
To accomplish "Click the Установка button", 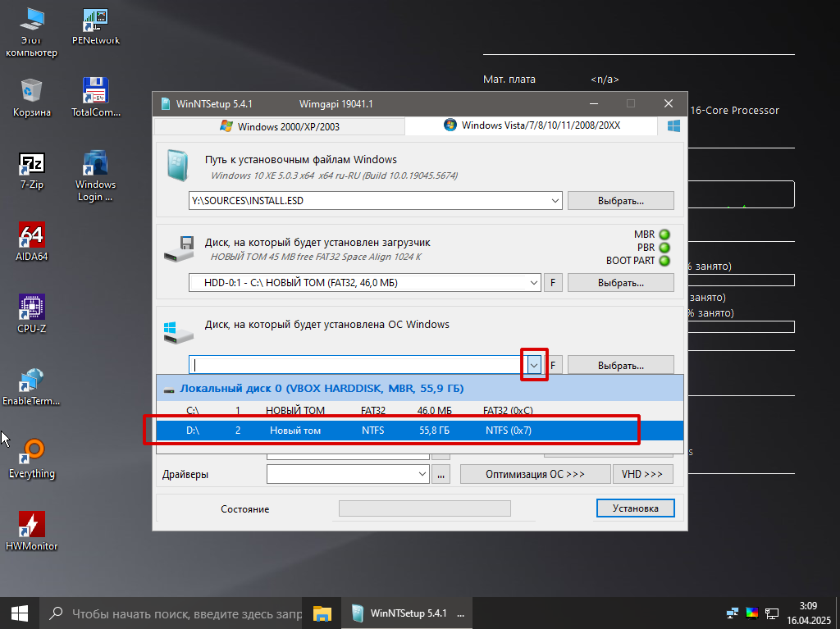I will pos(636,508).
